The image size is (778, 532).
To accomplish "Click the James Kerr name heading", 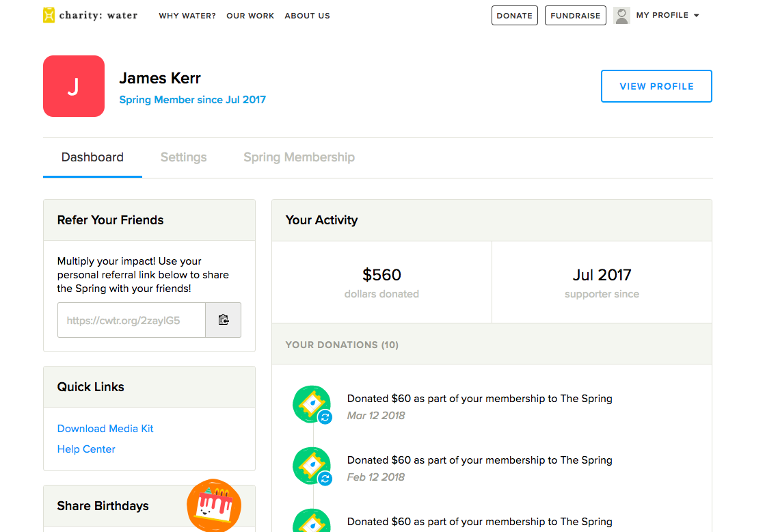I will [160, 79].
